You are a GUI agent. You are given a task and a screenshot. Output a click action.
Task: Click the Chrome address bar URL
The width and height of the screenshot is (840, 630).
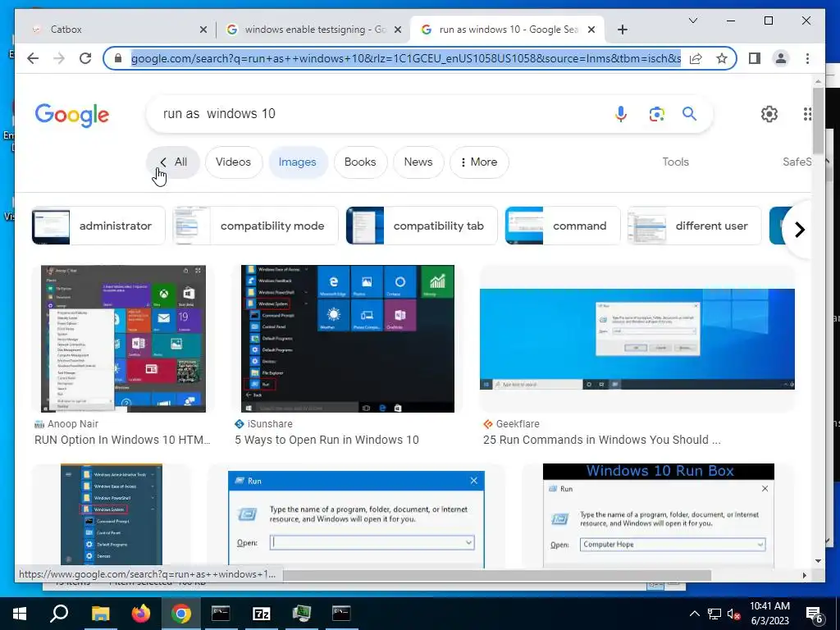[406, 58]
